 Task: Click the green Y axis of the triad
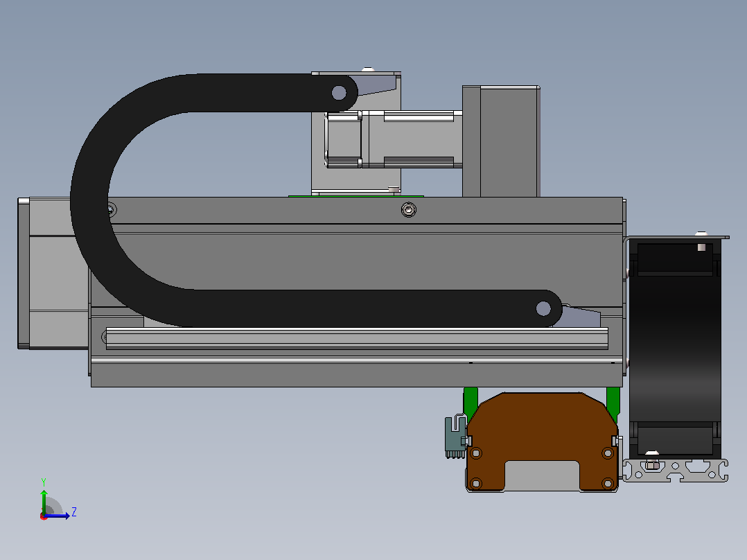[x=44, y=501]
